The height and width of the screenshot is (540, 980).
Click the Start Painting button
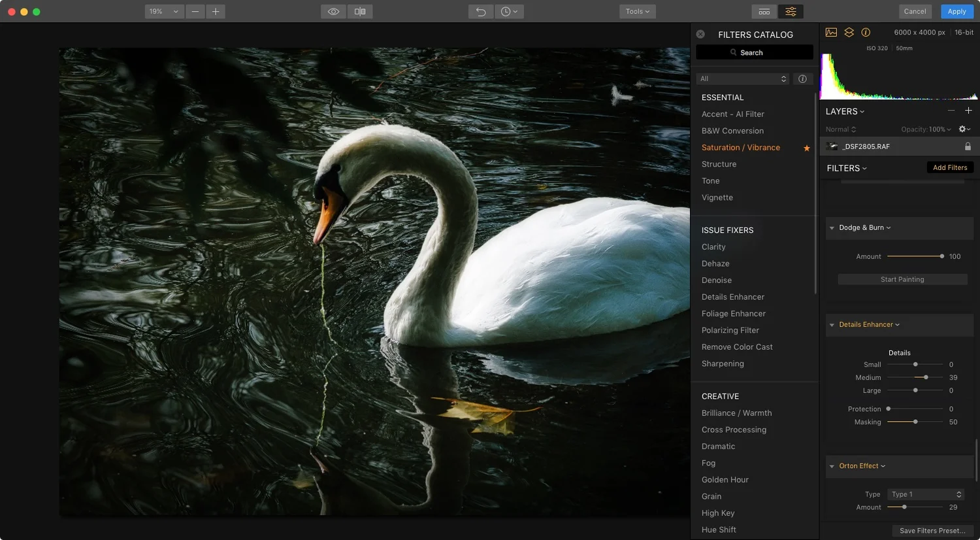pos(902,279)
